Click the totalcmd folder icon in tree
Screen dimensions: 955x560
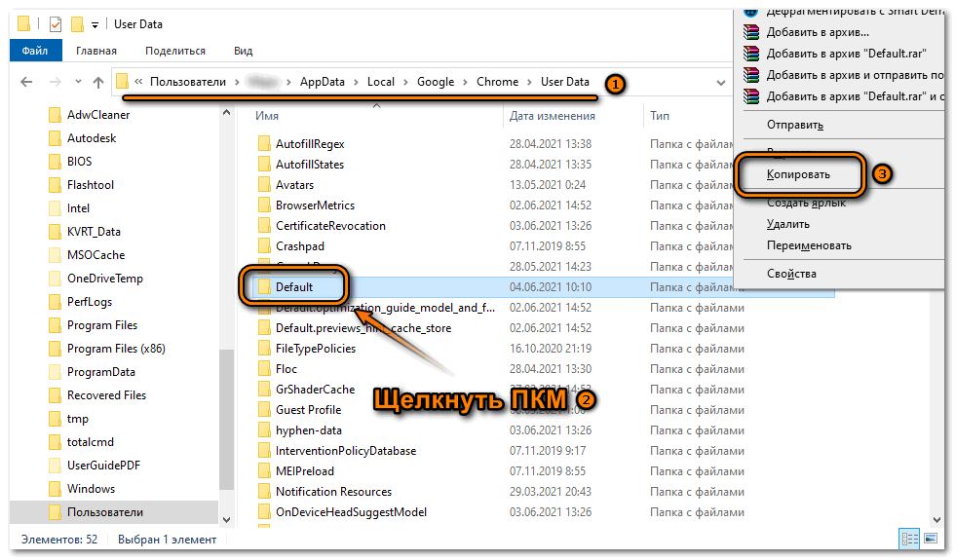(x=55, y=442)
